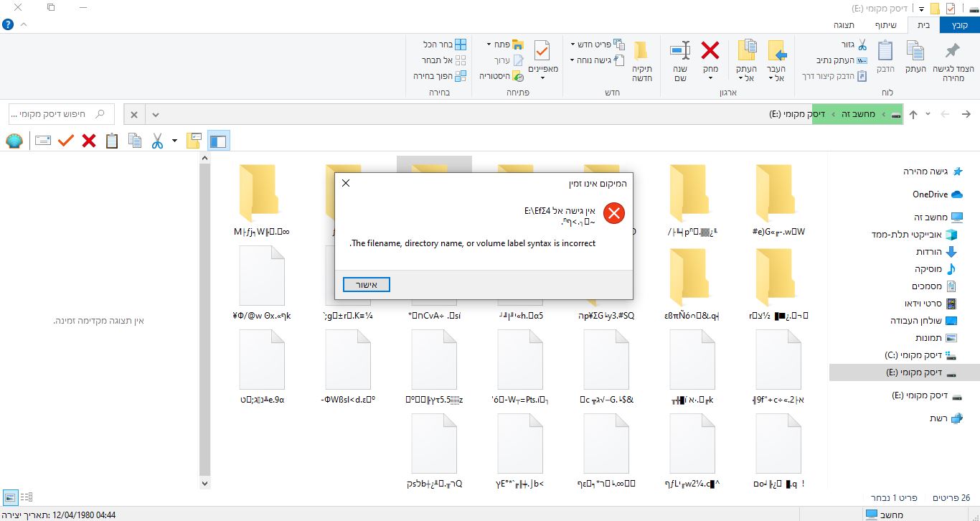The height and width of the screenshot is (521, 980).
Task: Choose הדבק קיצור דרך paste shortcut
Action: click(x=836, y=76)
